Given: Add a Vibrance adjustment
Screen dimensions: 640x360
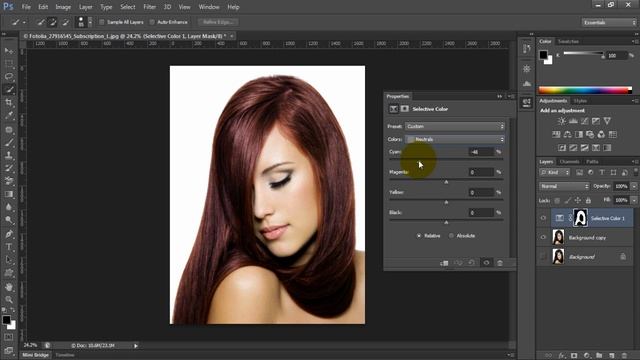Looking at the screenshot, I should [607, 121].
